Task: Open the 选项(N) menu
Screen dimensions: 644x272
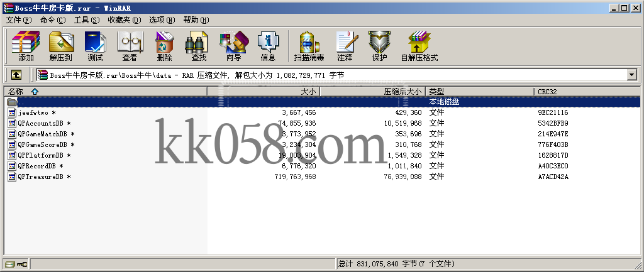Action: [162, 19]
